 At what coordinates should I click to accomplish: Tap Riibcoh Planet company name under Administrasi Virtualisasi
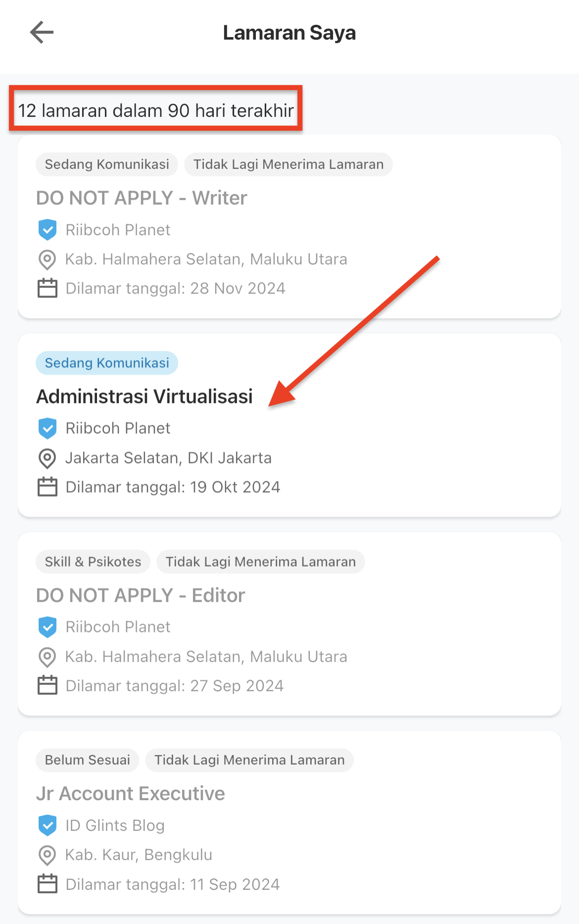(118, 428)
